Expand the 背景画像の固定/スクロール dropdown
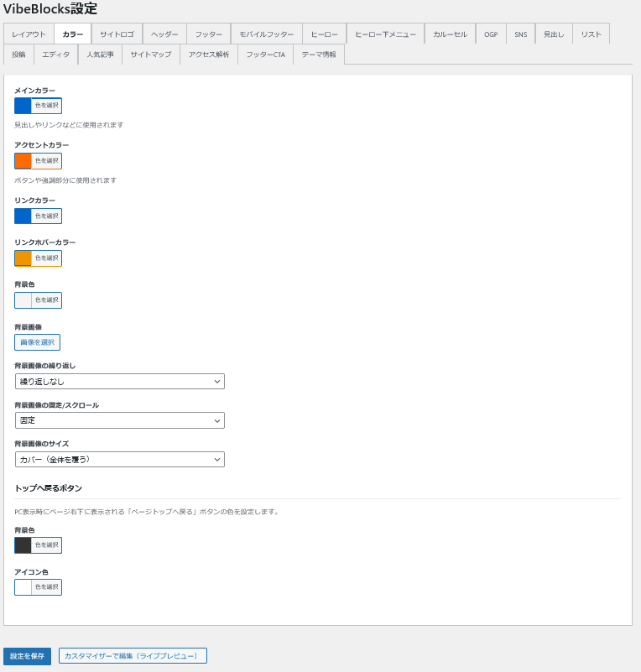This screenshot has width=641, height=672. (x=120, y=420)
